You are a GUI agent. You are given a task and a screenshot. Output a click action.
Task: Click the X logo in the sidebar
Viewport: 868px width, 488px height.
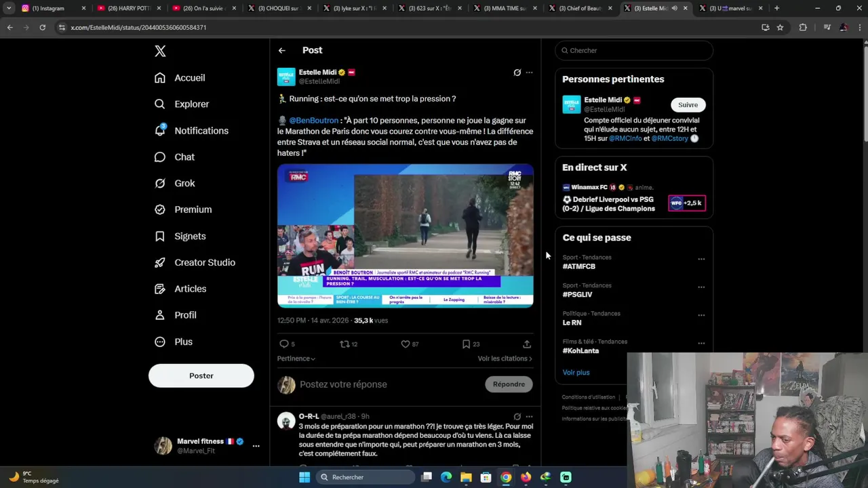(160, 51)
